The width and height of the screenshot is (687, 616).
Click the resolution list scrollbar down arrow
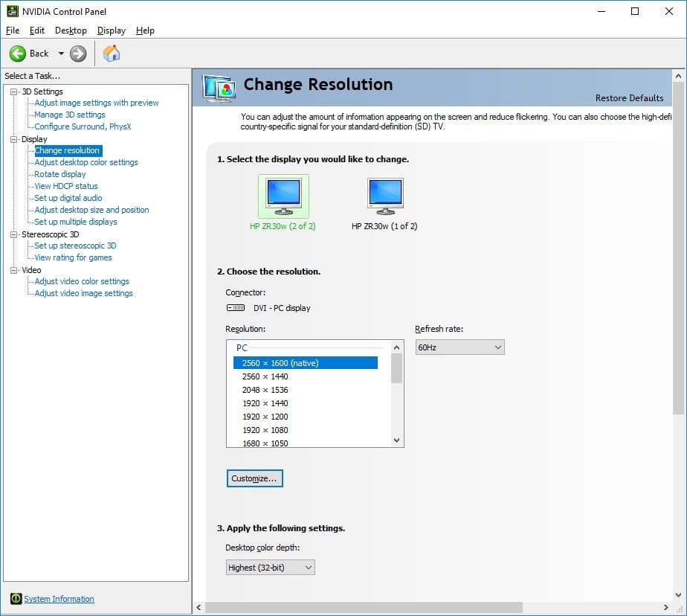(x=396, y=440)
